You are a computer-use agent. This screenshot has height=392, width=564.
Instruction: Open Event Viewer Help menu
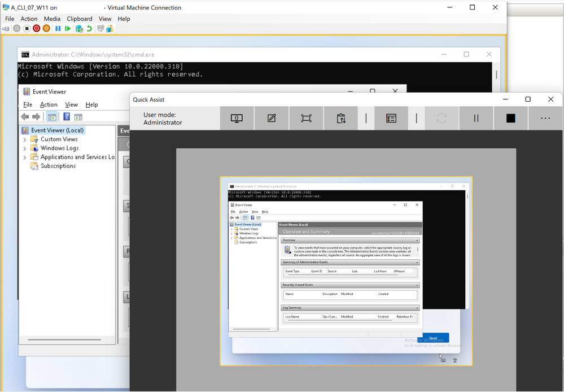pyautogui.click(x=91, y=104)
